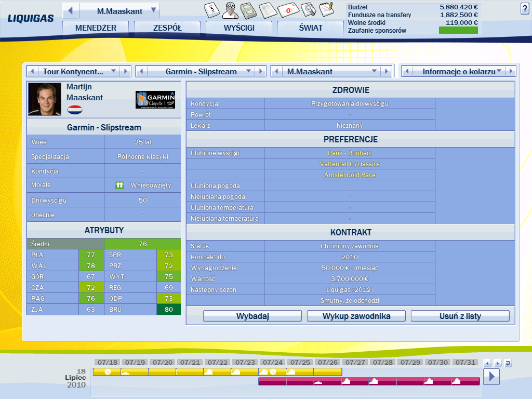Open the MENEDŻER menu tab
The height and width of the screenshot is (399, 532).
click(x=96, y=28)
